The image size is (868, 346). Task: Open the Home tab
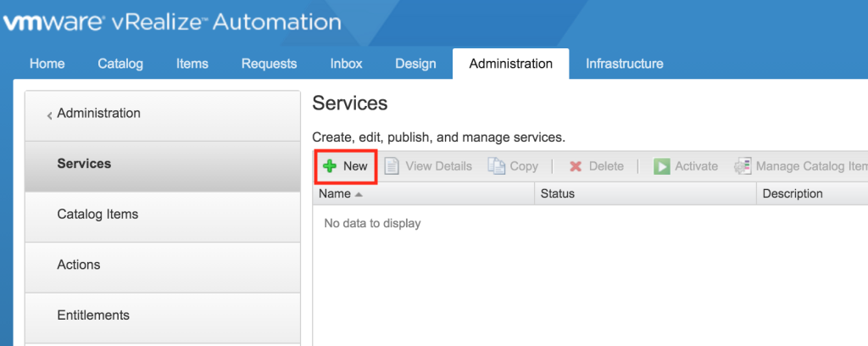(x=47, y=64)
